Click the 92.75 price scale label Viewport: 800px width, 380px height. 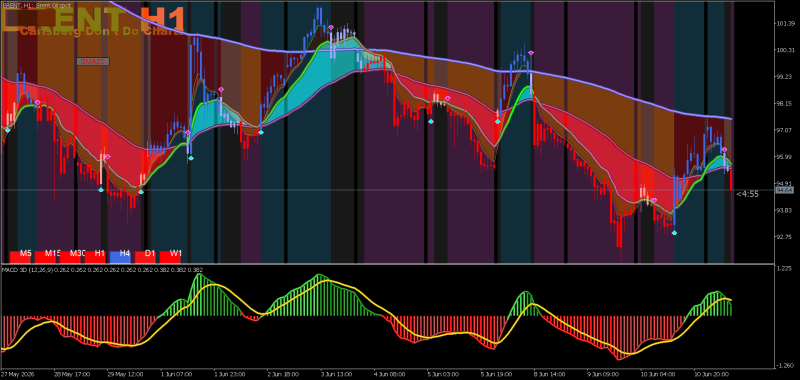(783, 237)
